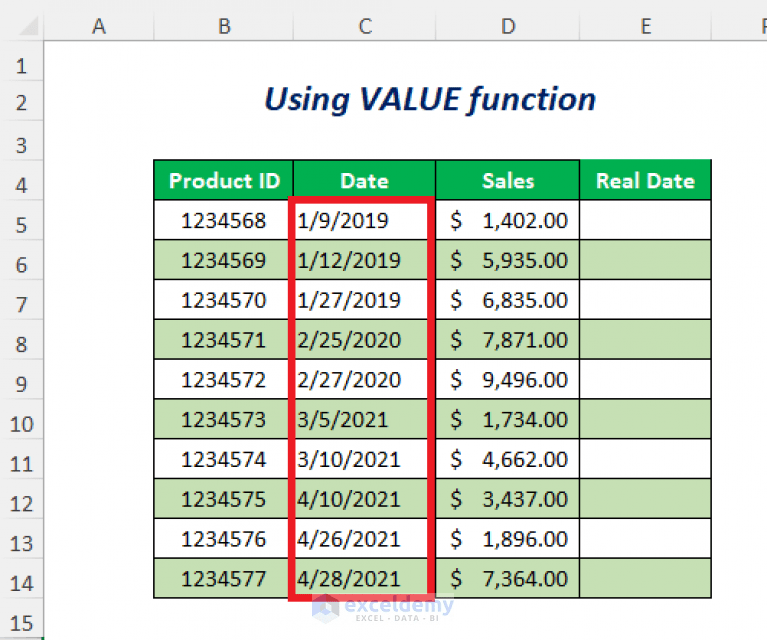Select the date cell 1/12/2019
Image resolution: width=767 pixels, height=640 pixels.
[x=364, y=260]
